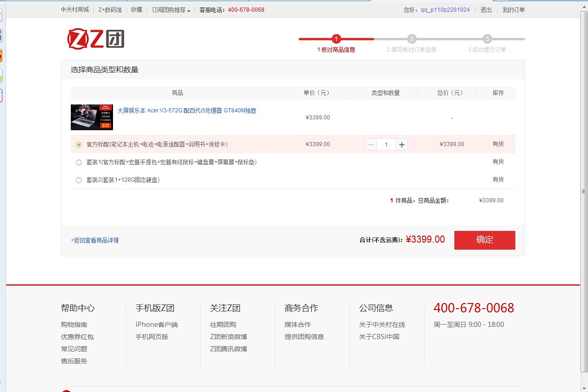The width and height of the screenshot is (588, 392).
Task: Click 有货 stock text for 套装1
Action: click(498, 162)
